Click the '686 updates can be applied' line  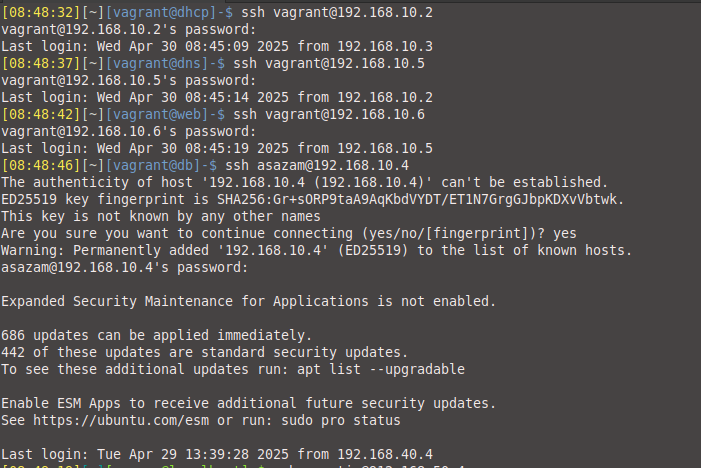(156, 335)
